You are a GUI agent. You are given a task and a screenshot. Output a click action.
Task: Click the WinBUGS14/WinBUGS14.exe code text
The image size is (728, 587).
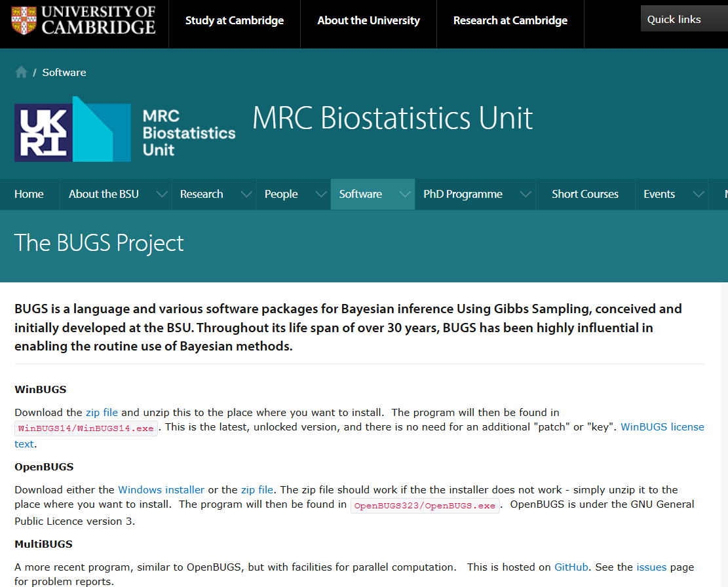[x=86, y=428]
